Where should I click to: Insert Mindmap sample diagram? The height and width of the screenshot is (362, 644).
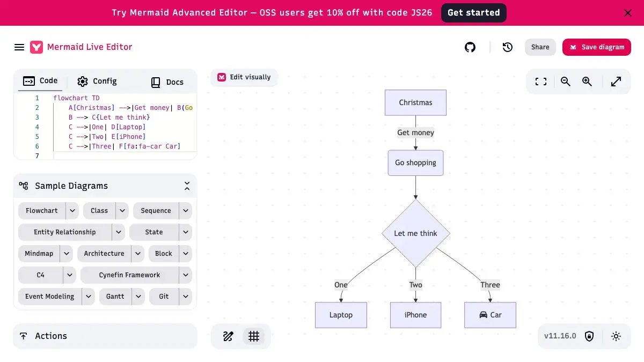(x=39, y=254)
